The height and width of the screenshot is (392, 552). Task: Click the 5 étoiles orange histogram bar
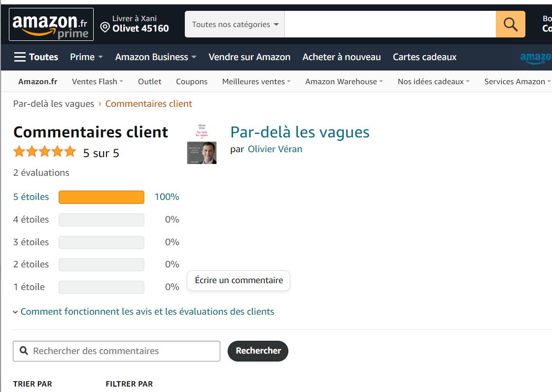102,197
